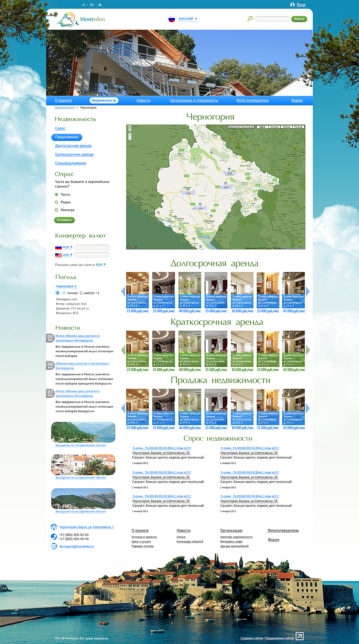Viewport: 359px width, 644px height.
Task: Click the Russian flag language icon
Action: (x=172, y=19)
